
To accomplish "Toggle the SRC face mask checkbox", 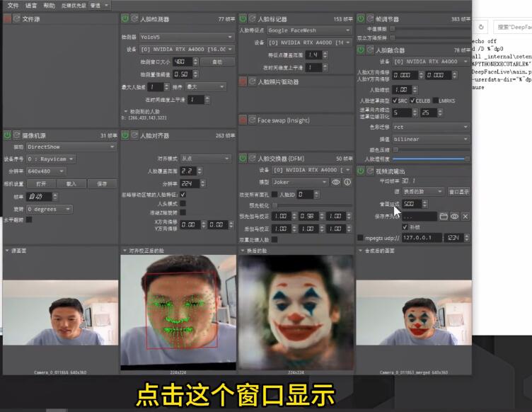I will pyautogui.click(x=395, y=101).
